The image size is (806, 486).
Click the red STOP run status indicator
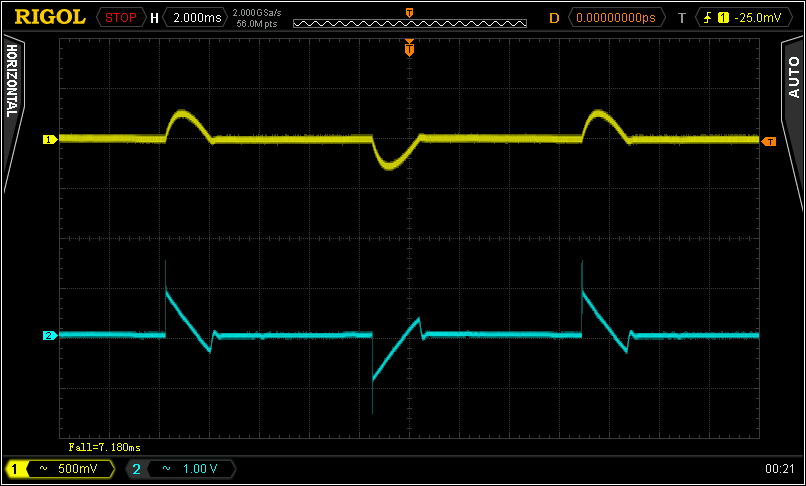121,17
